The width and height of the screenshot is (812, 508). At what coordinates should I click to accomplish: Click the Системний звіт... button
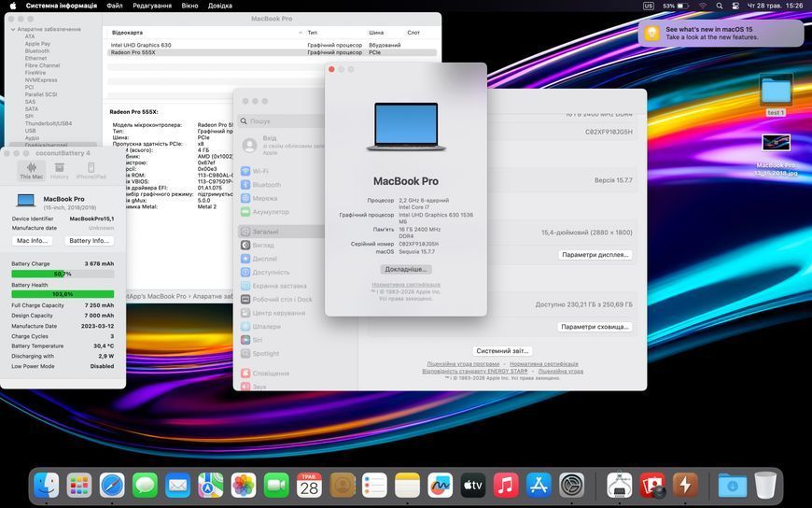coord(502,351)
